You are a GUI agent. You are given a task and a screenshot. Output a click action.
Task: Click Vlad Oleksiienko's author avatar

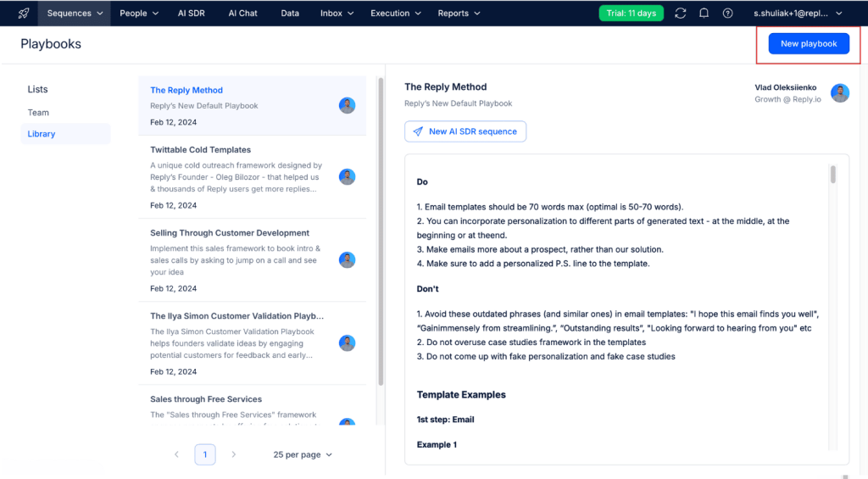click(840, 93)
